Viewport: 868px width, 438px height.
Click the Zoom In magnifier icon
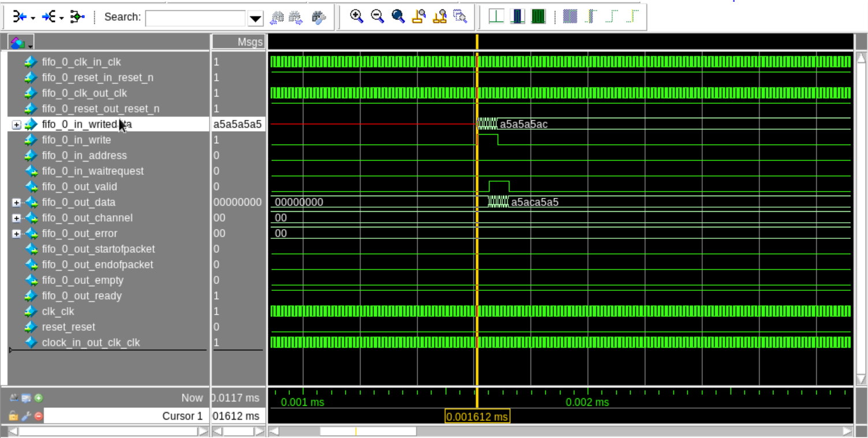pyautogui.click(x=357, y=17)
